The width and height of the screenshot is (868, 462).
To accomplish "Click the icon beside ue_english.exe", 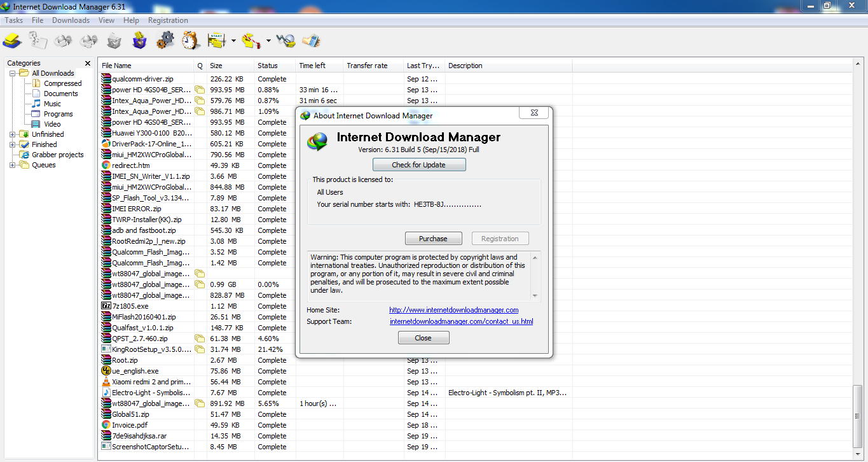I will (x=106, y=371).
